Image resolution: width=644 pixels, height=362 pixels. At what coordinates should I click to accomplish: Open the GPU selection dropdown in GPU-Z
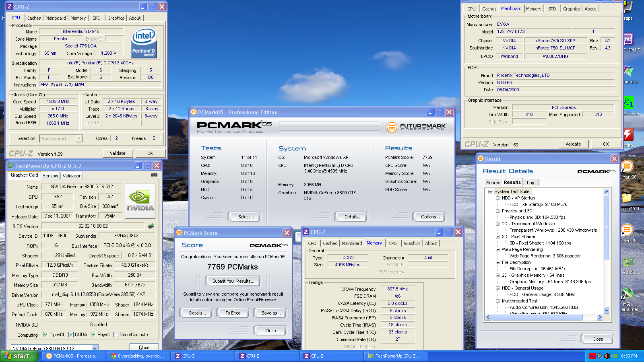tap(95, 348)
